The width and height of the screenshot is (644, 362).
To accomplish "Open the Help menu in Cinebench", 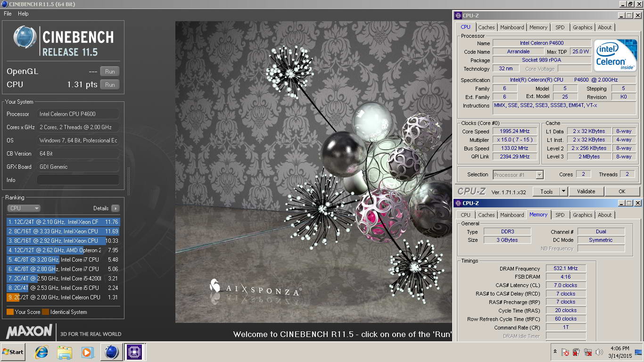I will (x=23, y=14).
